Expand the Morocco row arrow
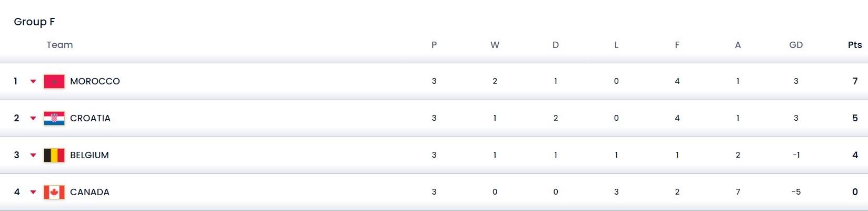Viewport: 868px width, 211px height. (x=33, y=81)
